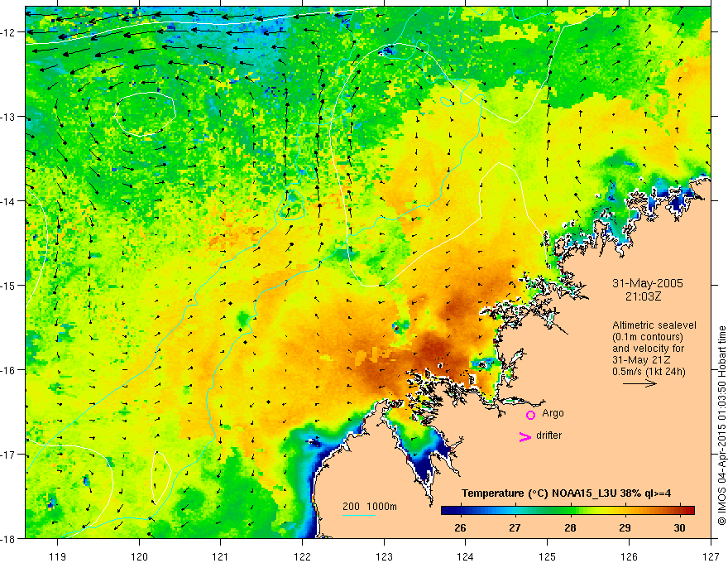
Task: Click the dark red warmest water patch near 123.6E, 15.8S
Action: [432, 349]
